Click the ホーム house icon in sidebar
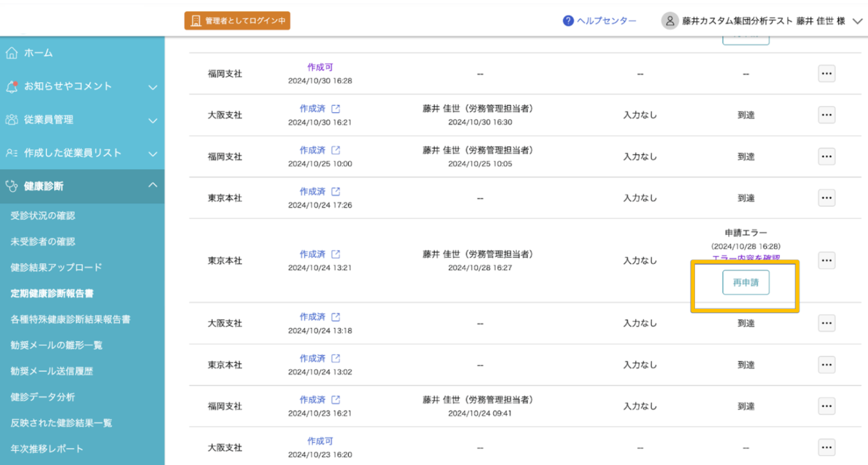 (x=11, y=53)
